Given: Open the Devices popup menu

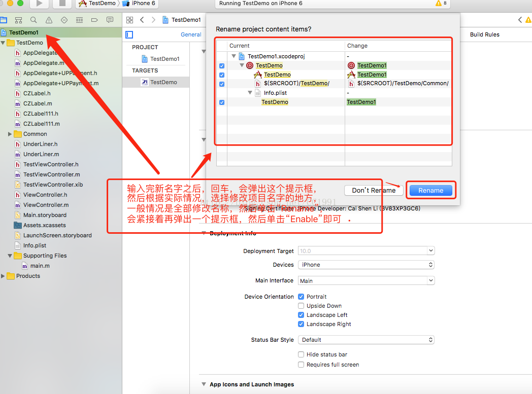Looking at the screenshot, I should [x=366, y=265].
